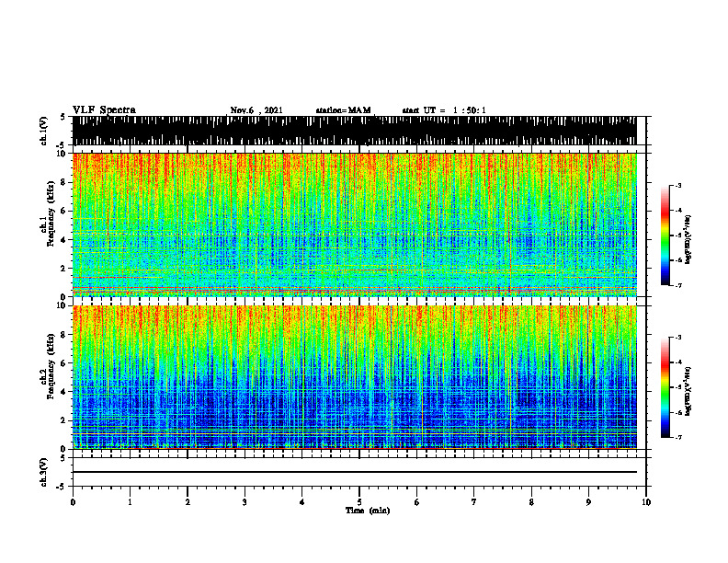Viewport: 728px width, 563px height.
Task: Select the date text "Nov.6 , 2021"
Action: tap(256, 110)
